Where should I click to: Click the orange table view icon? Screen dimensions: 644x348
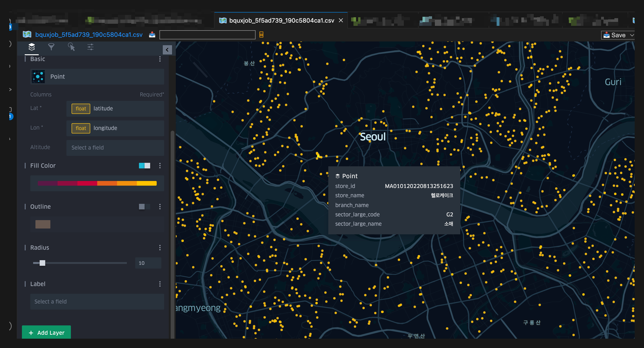261,35
